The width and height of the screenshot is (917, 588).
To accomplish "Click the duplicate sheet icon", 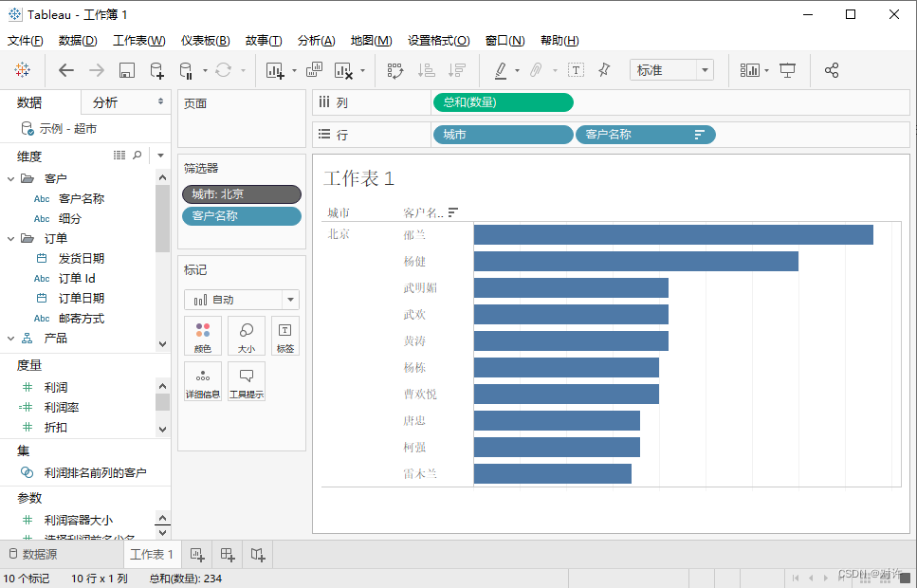I will (x=315, y=69).
